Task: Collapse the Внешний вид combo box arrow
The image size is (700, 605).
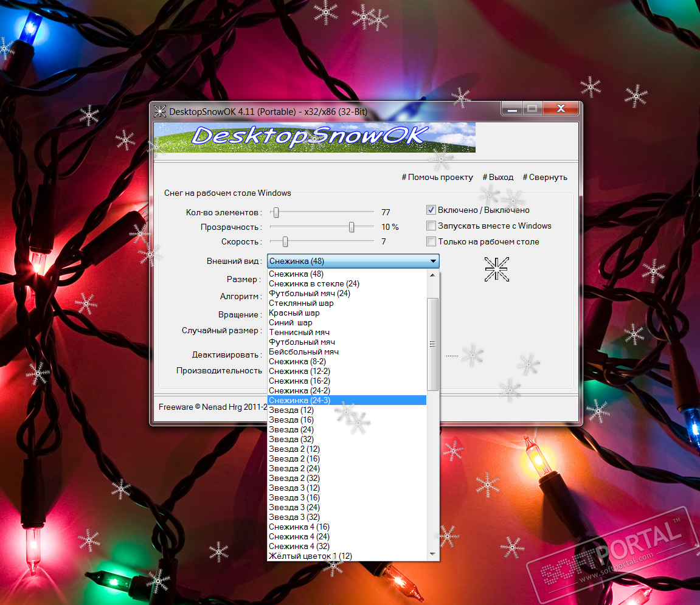Action: pos(433,261)
